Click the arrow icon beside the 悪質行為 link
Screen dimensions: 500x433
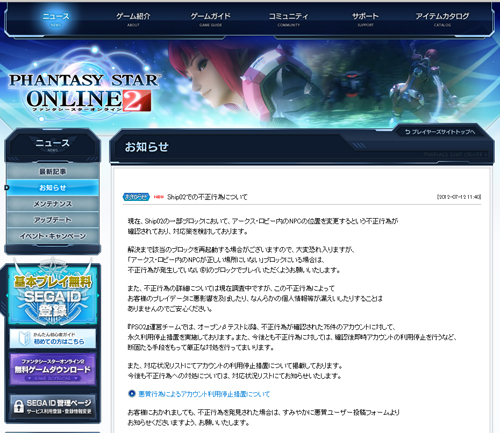tap(132, 394)
